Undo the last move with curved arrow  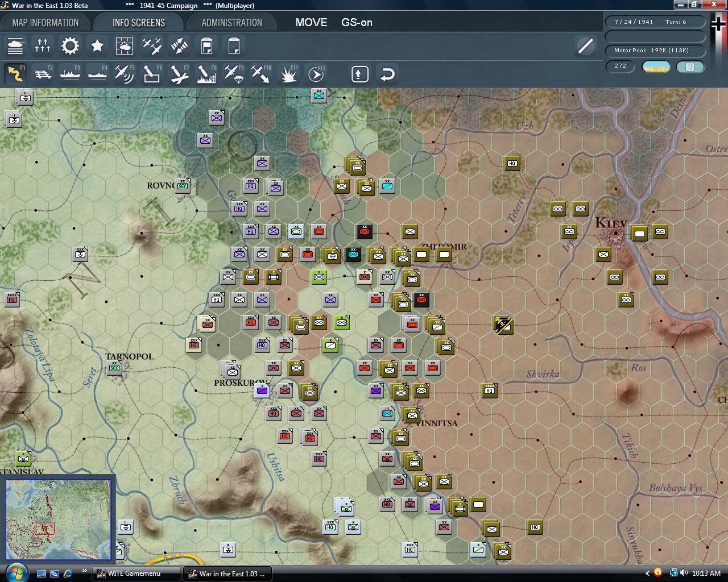(387, 73)
